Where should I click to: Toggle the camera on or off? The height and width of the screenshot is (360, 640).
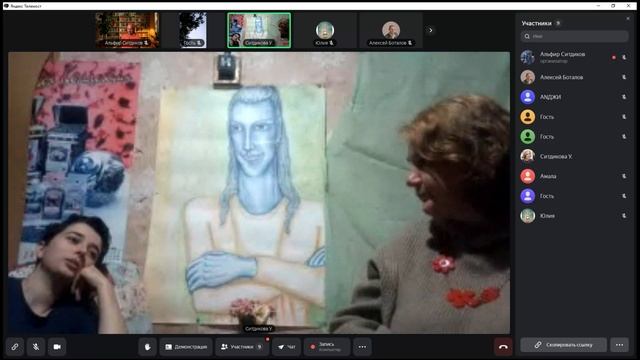pyautogui.click(x=57, y=347)
